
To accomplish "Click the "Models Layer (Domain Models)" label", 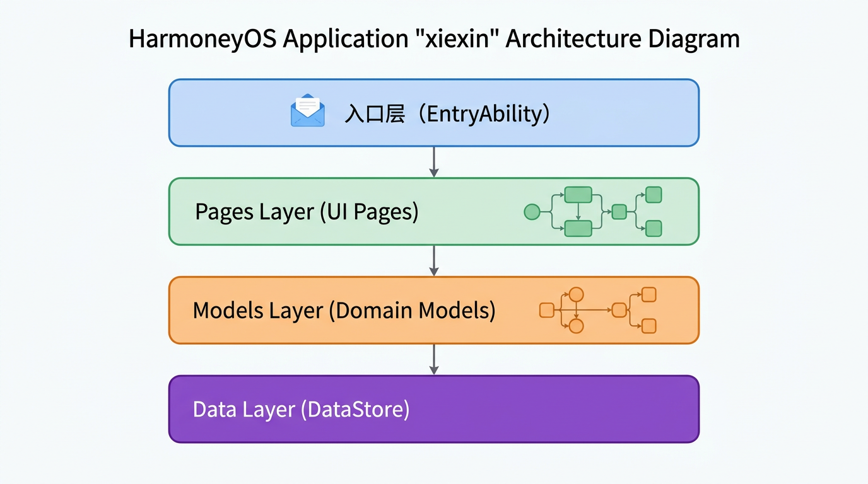I will (x=344, y=311).
